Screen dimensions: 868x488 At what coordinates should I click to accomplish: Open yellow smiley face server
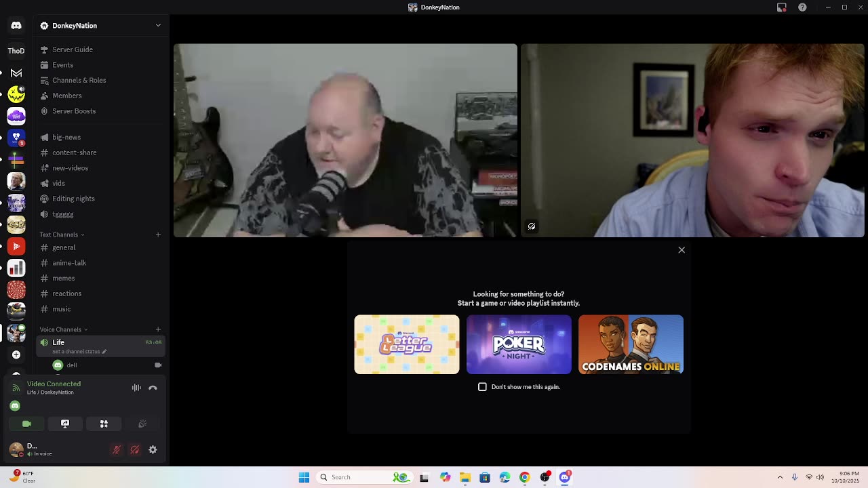tap(16, 95)
